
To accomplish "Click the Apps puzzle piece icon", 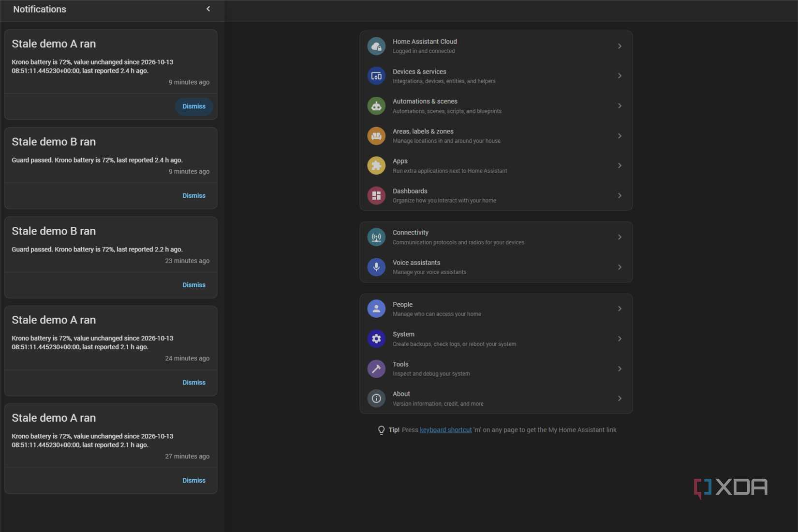I will [x=376, y=165].
